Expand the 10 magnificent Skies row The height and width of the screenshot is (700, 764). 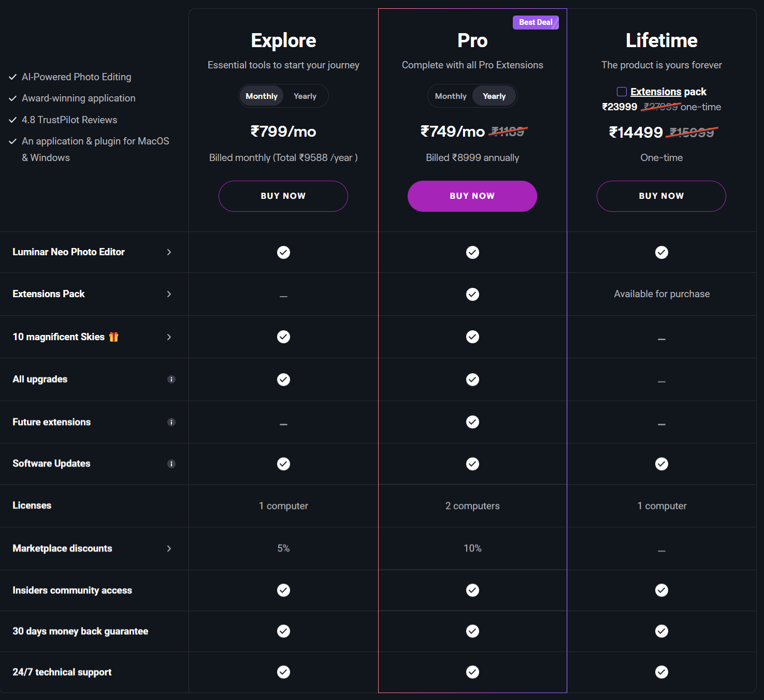[x=169, y=337]
